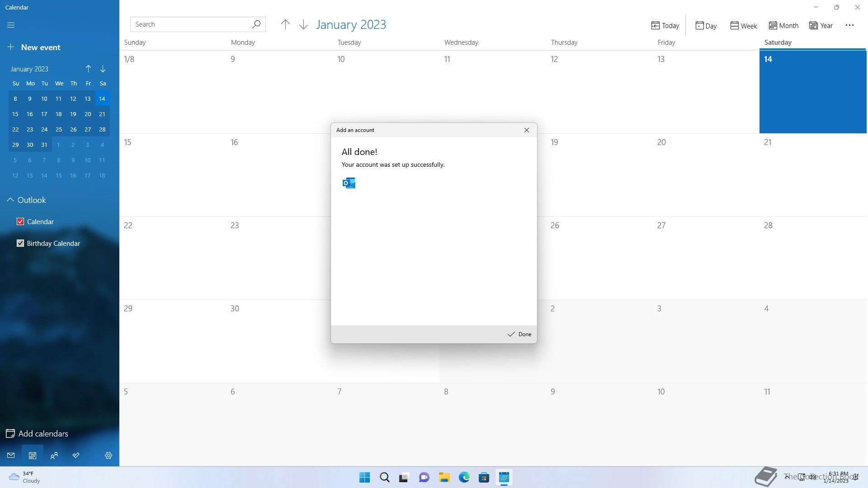
Task: Click the Search input field
Action: (x=190, y=24)
